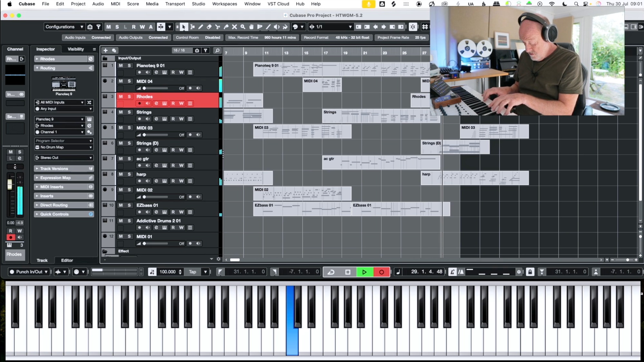Click the Edit Instrument keyboard icon in Inspector
This screenshot has height=362, width=644.
coord(89,119)
